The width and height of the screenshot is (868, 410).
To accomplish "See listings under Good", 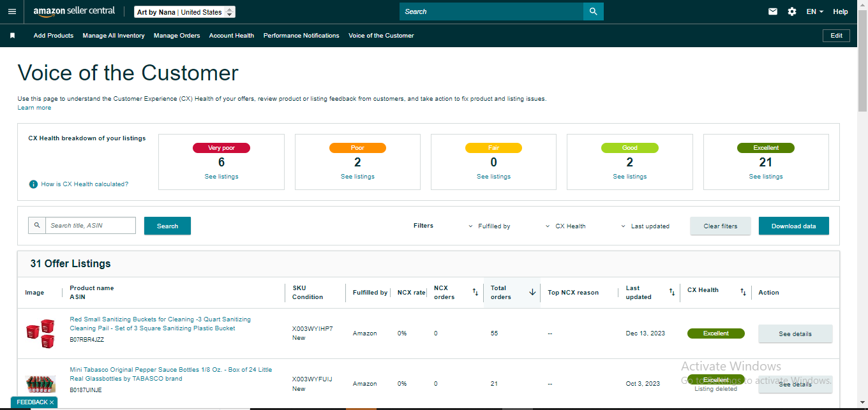I will click(630, 177).
